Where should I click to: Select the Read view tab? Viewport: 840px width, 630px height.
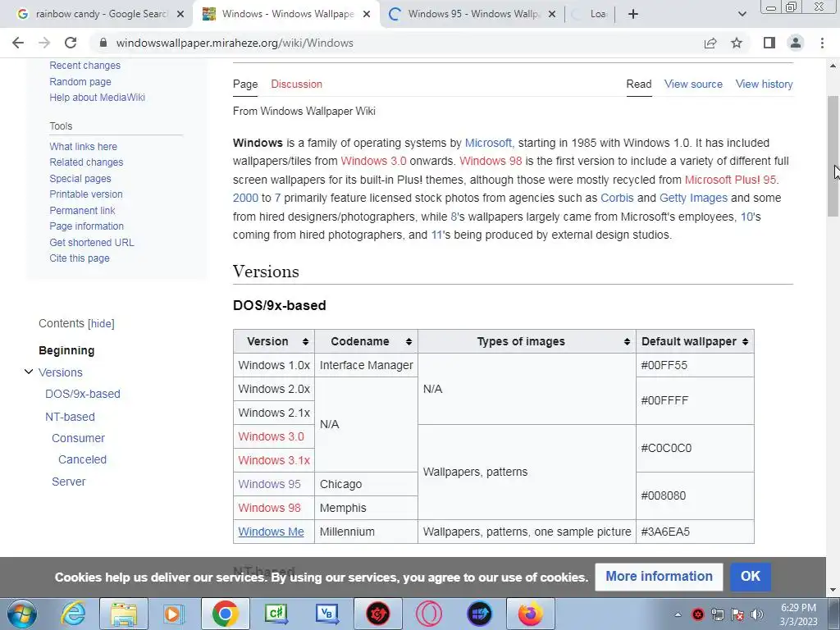click(x=639, y=84)
